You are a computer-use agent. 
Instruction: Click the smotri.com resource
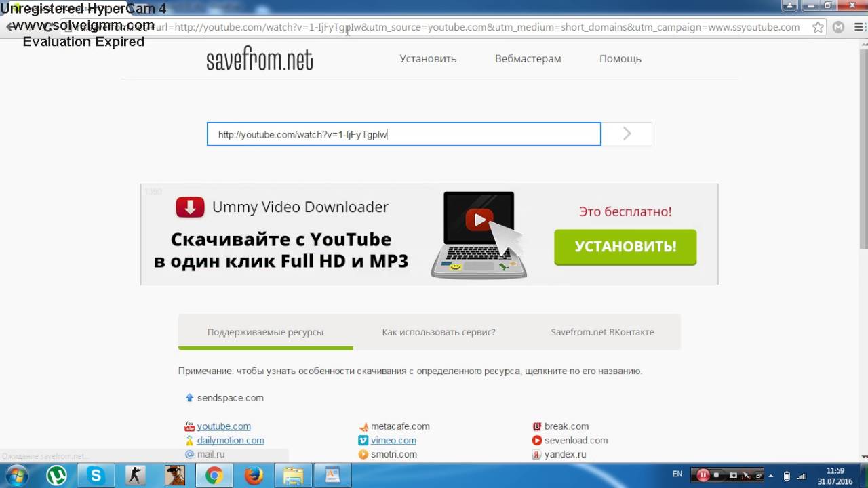tap(394, 455)
